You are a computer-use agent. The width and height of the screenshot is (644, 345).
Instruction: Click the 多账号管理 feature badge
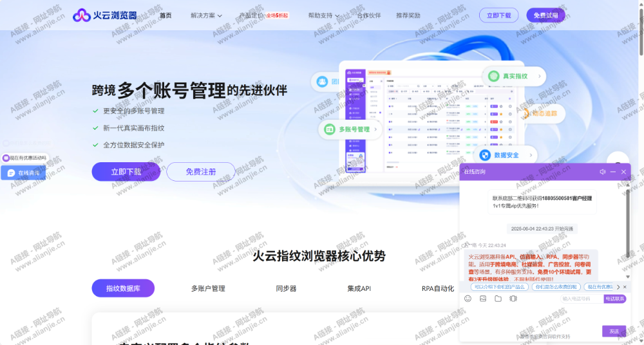click(x=350, y=129)
